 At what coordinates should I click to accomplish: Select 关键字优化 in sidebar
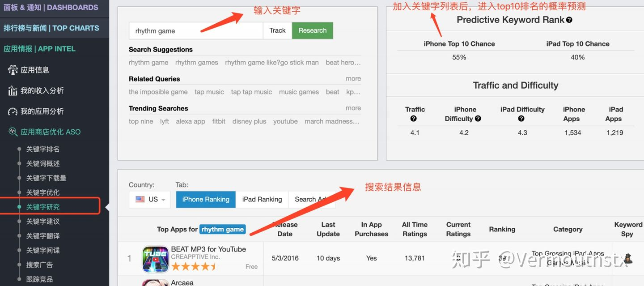pos(43,192)
